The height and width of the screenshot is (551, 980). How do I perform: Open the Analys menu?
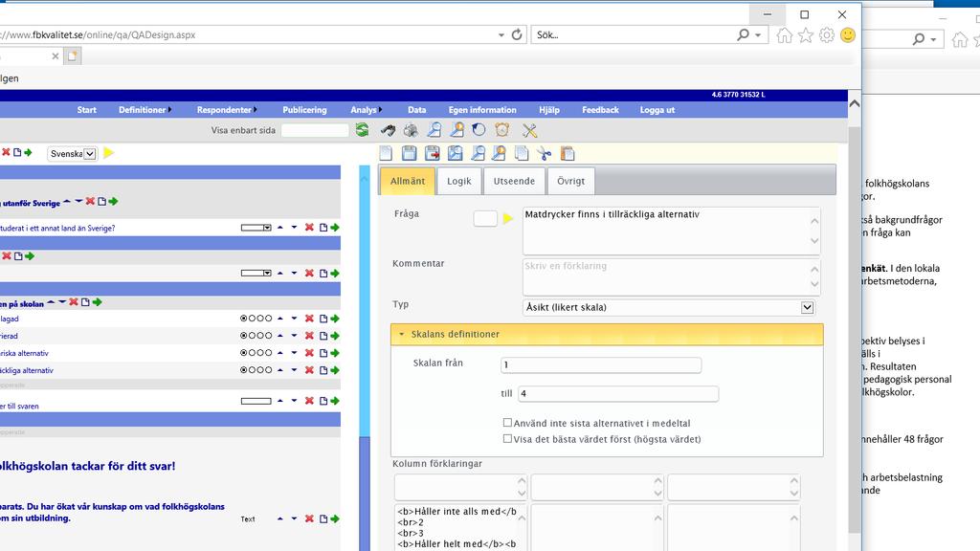(366, 110)
